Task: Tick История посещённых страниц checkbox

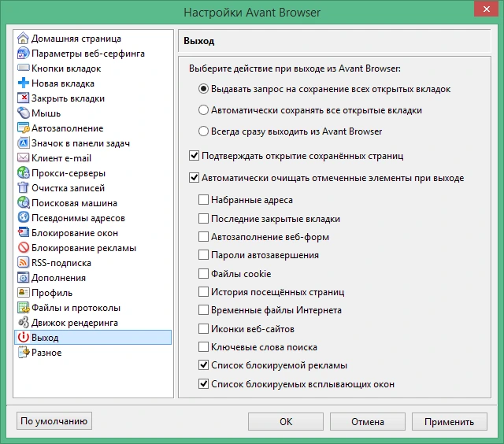Action: pos(203,292)
